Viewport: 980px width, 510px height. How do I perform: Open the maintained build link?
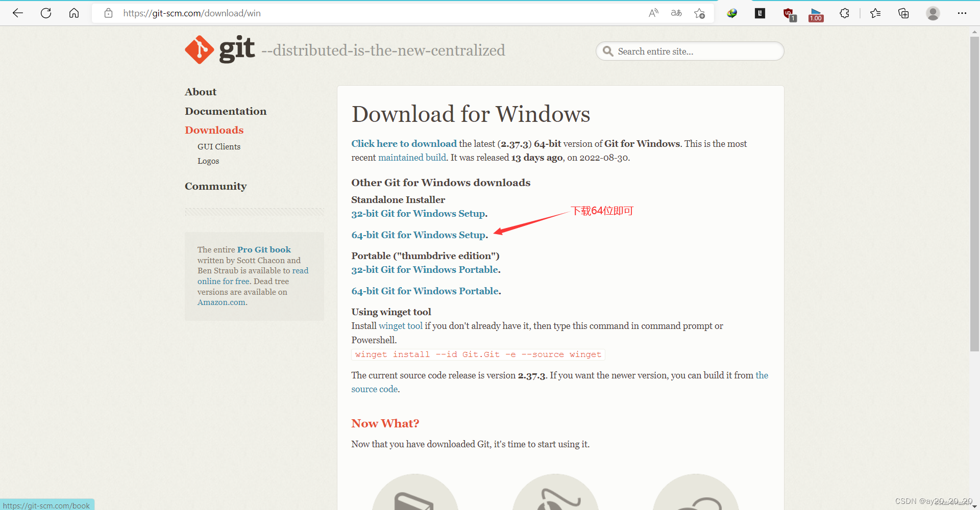pos(412,158)
